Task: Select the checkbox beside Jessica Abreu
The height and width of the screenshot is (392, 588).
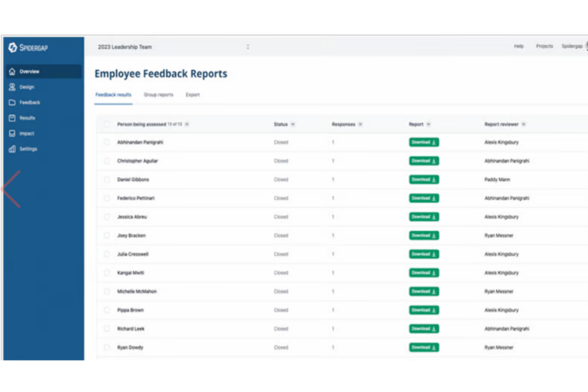Action: click(x=106, y=216)
